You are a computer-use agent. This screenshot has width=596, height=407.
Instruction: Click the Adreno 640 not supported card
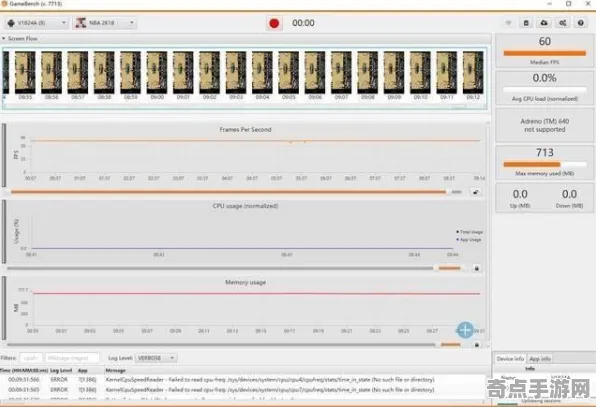click(x=544, y=125)
